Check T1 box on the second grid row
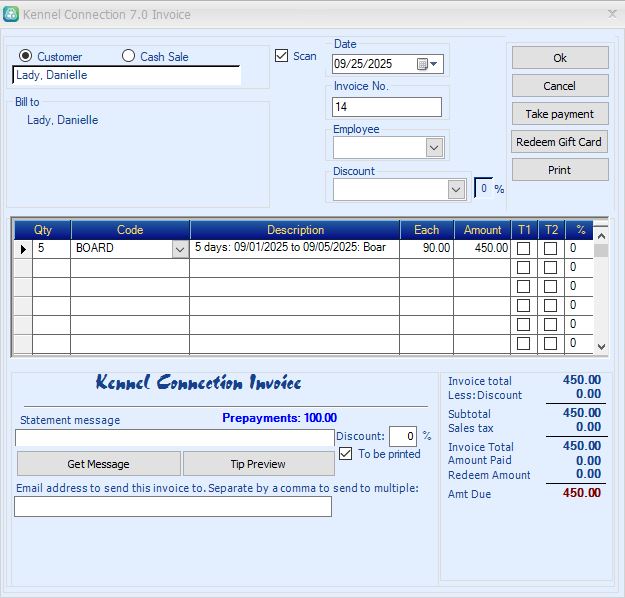The image size is (625, 598). click(x=523, y=267)
